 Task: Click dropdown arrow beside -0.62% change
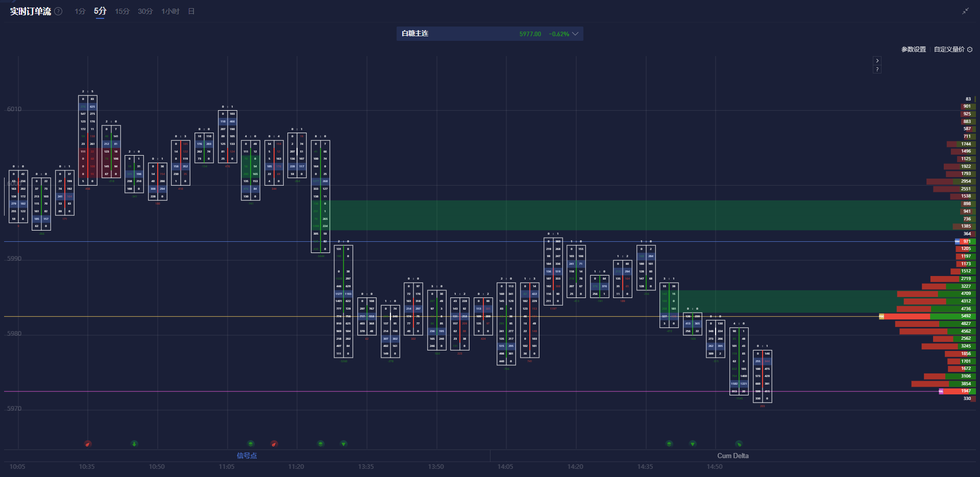click(575, 34)
